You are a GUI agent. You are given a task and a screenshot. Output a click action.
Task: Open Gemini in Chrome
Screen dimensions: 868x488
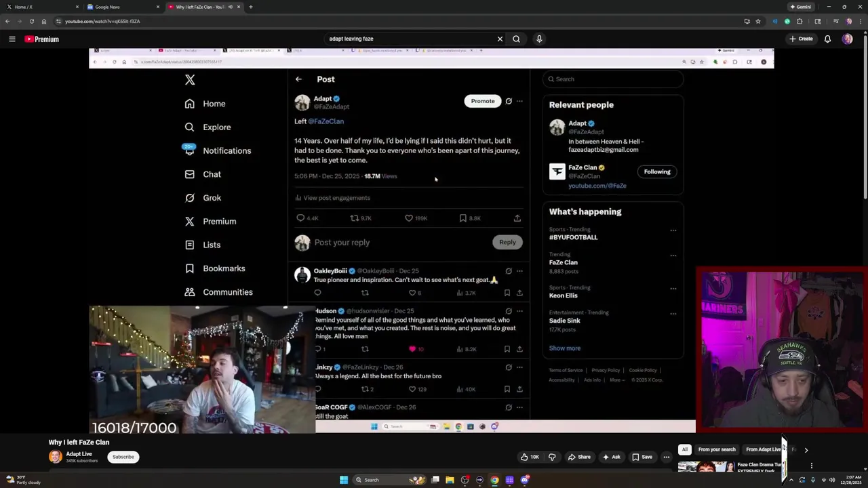pyautogui.click(x=801, y=7)
